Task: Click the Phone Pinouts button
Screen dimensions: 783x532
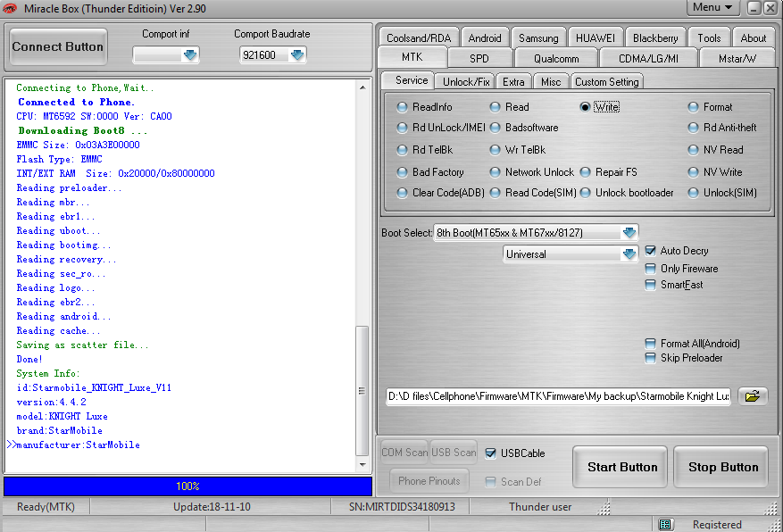Action: 429,481
